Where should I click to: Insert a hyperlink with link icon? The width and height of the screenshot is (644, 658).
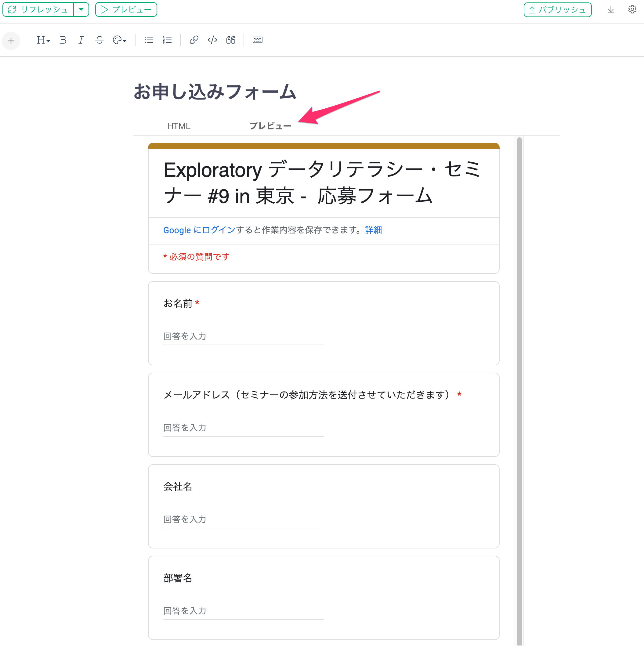click(194, 40)
